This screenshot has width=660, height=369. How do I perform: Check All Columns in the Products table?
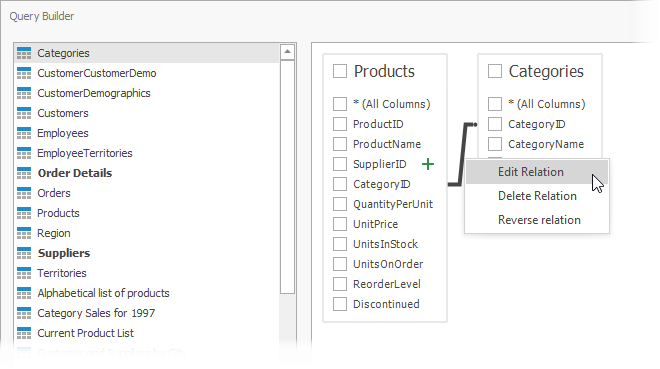point(340,104)
